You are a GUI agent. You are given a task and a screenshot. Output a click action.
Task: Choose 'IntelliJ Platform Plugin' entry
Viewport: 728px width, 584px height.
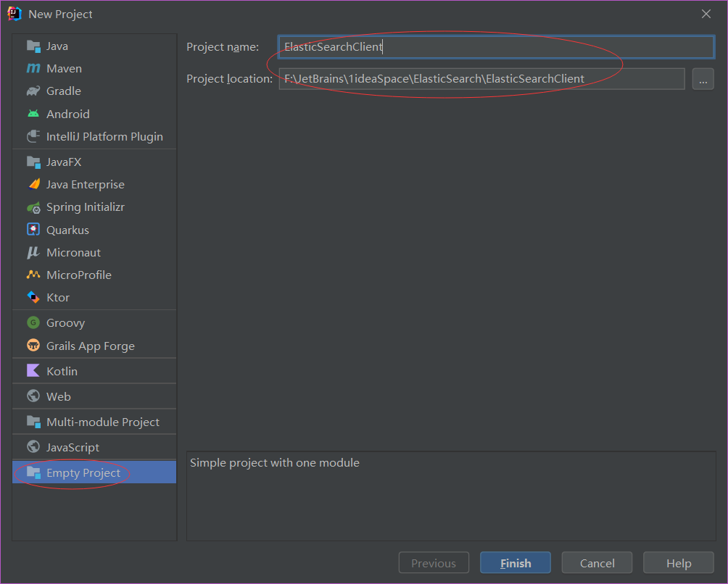pos(104,137)
